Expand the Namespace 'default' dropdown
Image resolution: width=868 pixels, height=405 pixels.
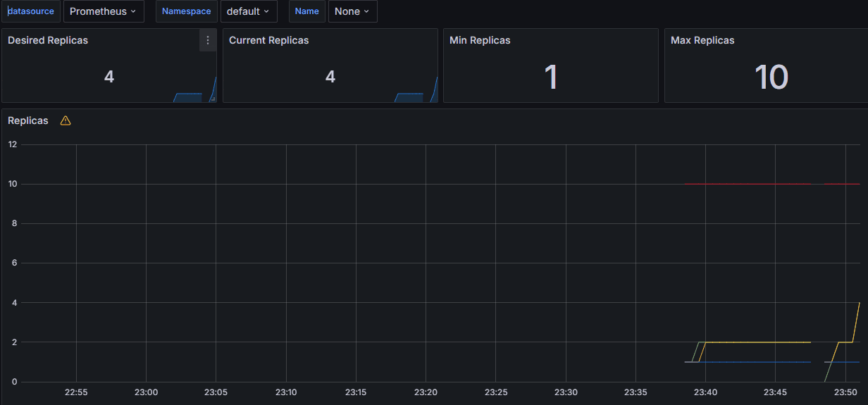[x=248, y=11]
